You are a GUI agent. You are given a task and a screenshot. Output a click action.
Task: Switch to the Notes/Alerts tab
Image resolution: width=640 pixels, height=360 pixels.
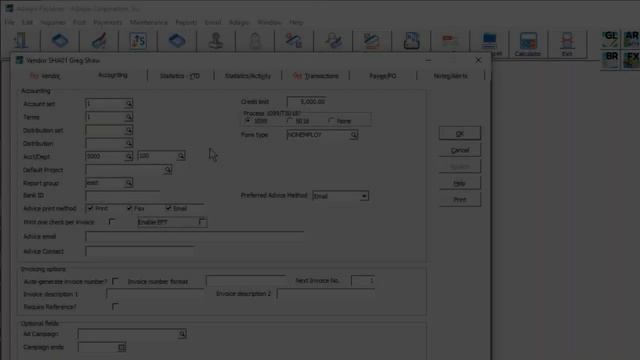(451, 76)
